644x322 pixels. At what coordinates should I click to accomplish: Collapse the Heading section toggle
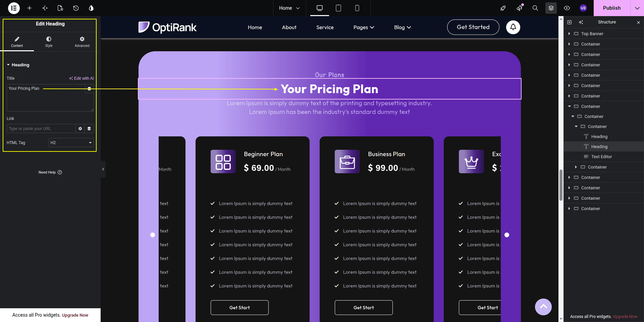[8, 65]
